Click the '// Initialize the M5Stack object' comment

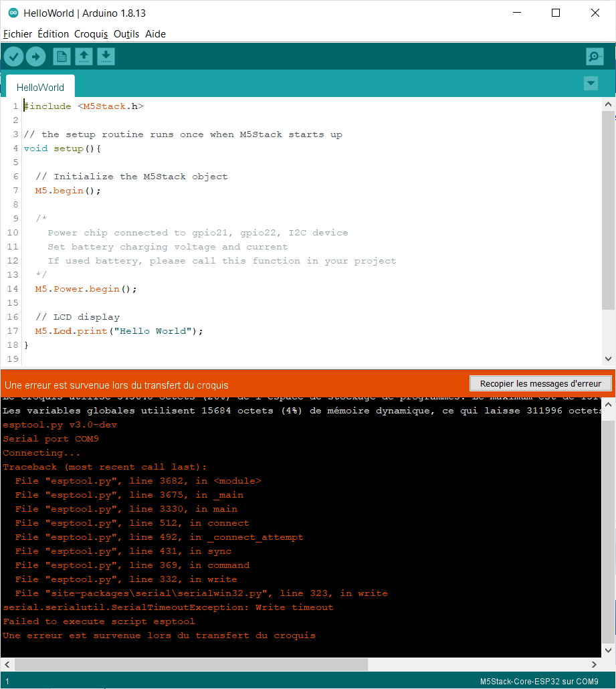pos(131,177)
